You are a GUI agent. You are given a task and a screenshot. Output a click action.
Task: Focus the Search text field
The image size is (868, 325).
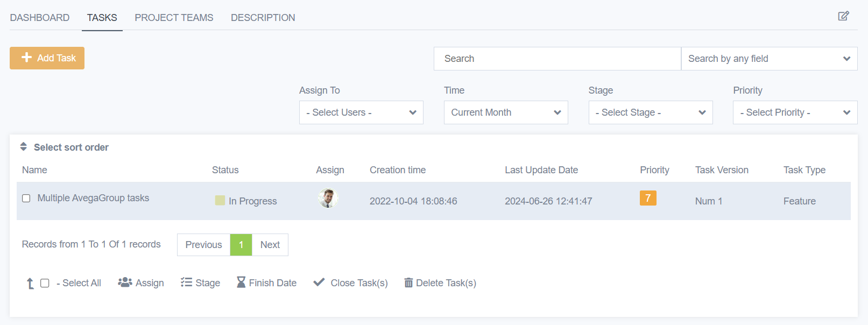[557, 59]
